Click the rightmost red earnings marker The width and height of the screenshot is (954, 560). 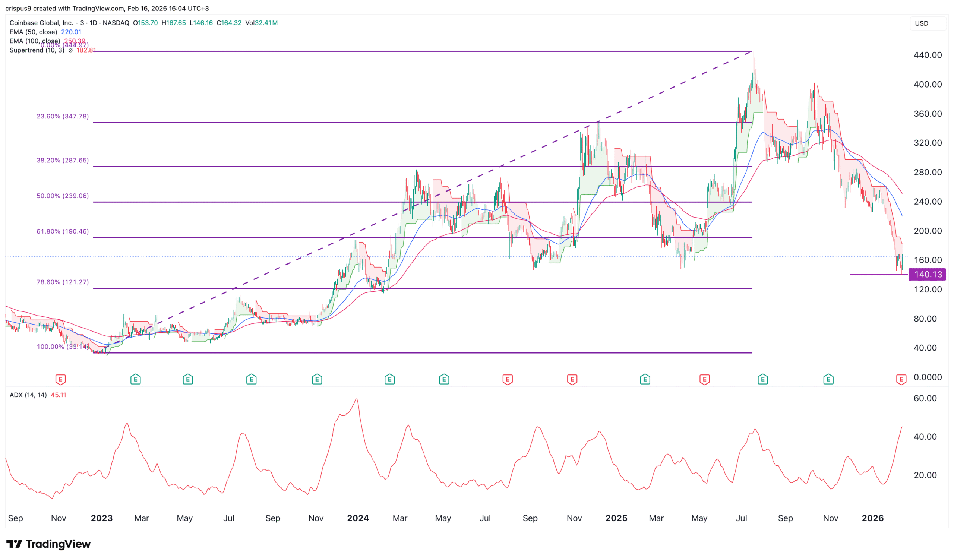(x=901, y=379)
